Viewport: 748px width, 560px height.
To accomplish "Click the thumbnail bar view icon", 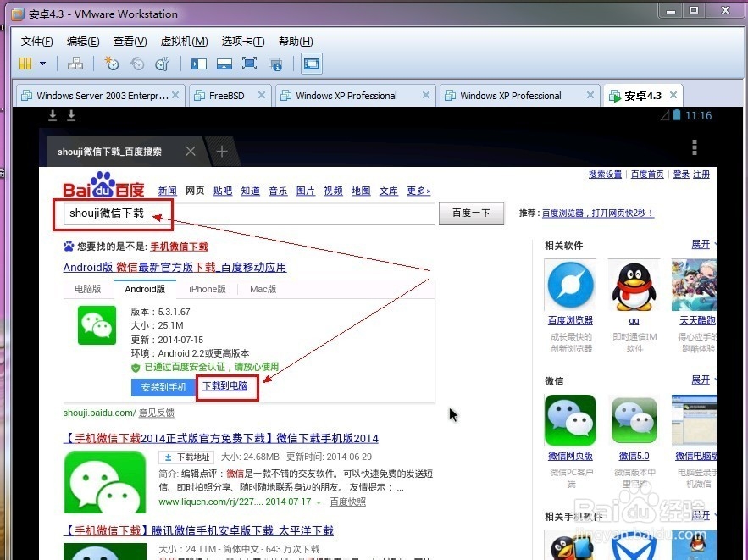I will [224, 64].
